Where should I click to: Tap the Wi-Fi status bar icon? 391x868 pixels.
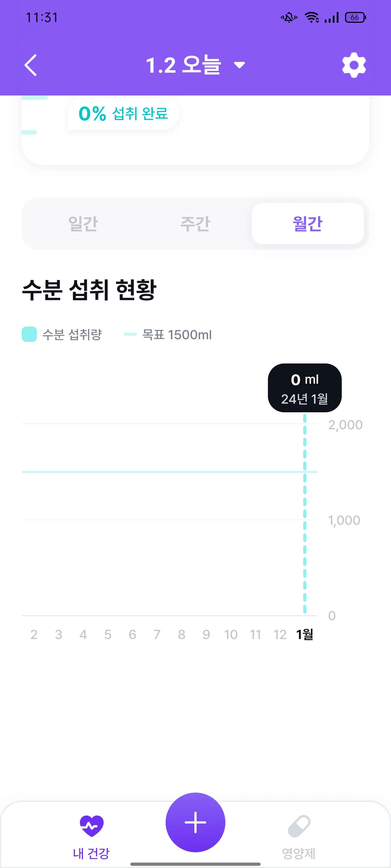[312, 17]
